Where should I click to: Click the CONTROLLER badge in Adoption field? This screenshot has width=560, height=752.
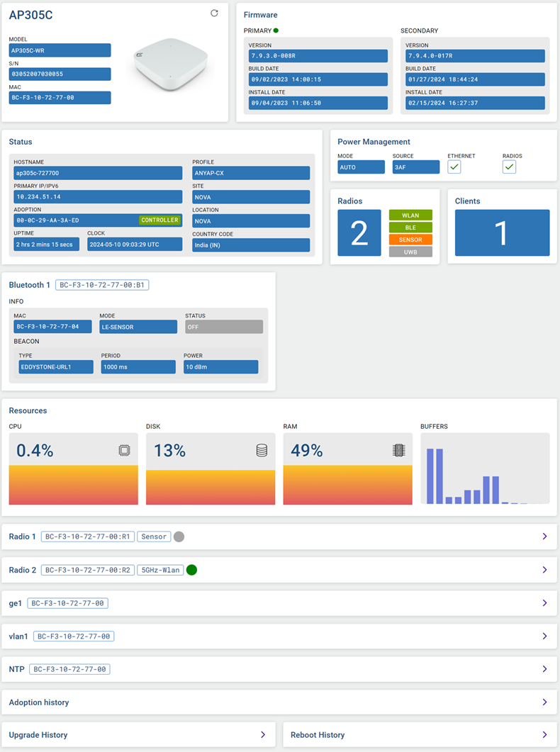point(159,220)
